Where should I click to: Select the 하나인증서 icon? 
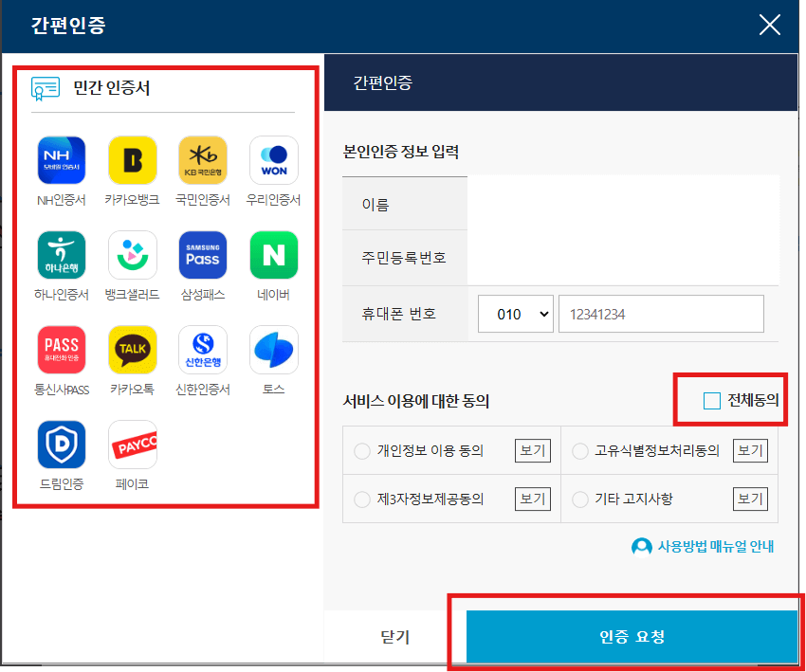tap(62, 255)
